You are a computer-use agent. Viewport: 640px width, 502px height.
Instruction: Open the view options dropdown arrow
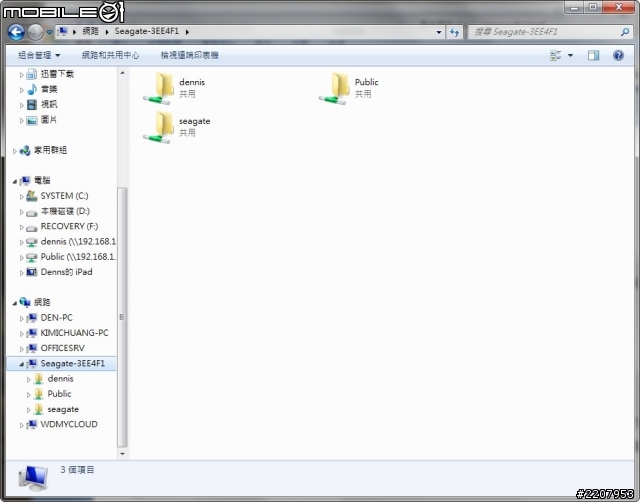click(x=570, y=55)
